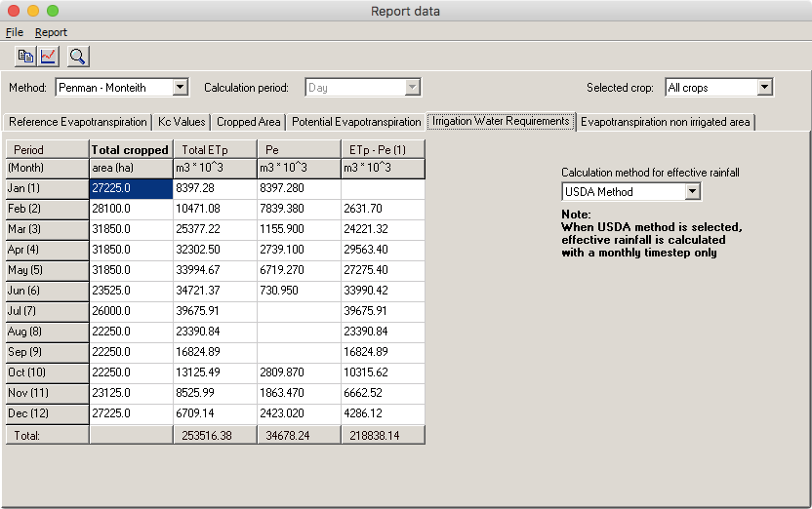
Task: Expand the Selected crop dropdown
Action: [x=764, y=88]
